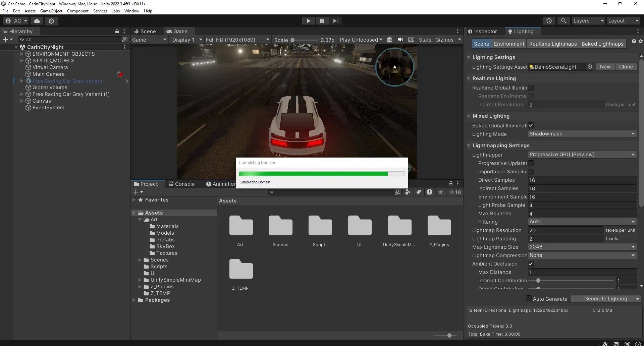Open Unity Version Control toolbar icon
The width and height of the screenshot is (644, 346).
tap(51, 21)
